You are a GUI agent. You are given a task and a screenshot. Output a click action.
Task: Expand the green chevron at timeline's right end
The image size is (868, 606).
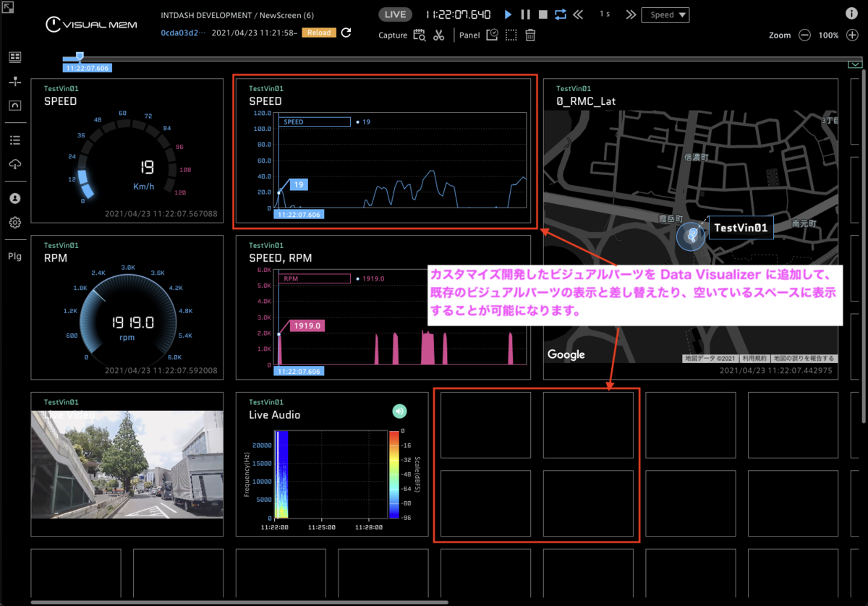(856, 64)
